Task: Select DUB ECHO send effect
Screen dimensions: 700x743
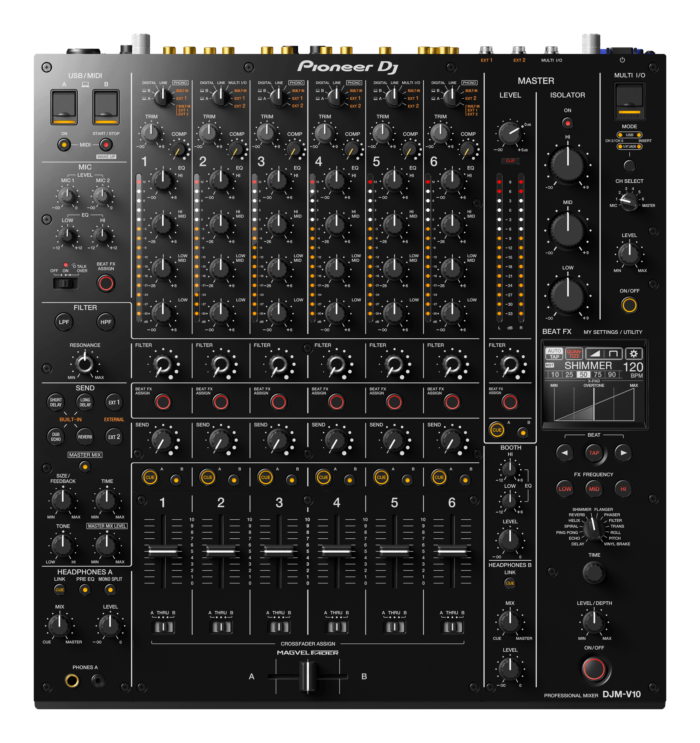Action: coord(56,437)
